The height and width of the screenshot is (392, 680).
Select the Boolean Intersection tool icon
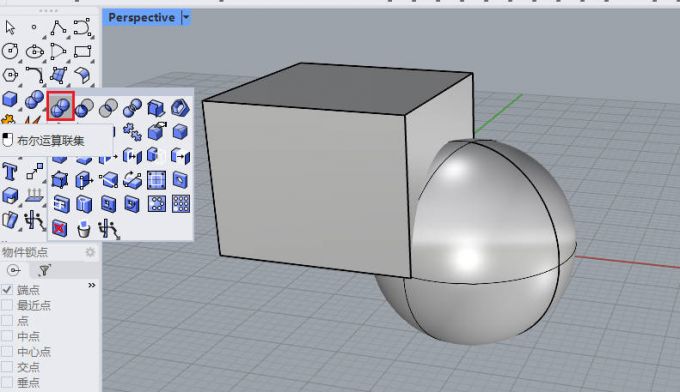tap(108, 108)
